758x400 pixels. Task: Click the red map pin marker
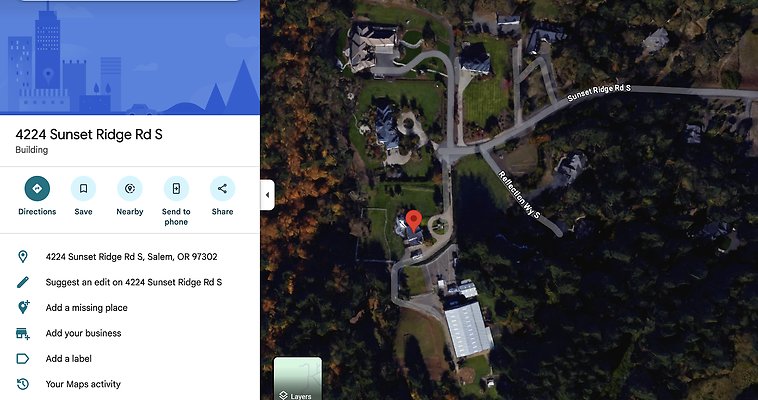click(413, 222)
